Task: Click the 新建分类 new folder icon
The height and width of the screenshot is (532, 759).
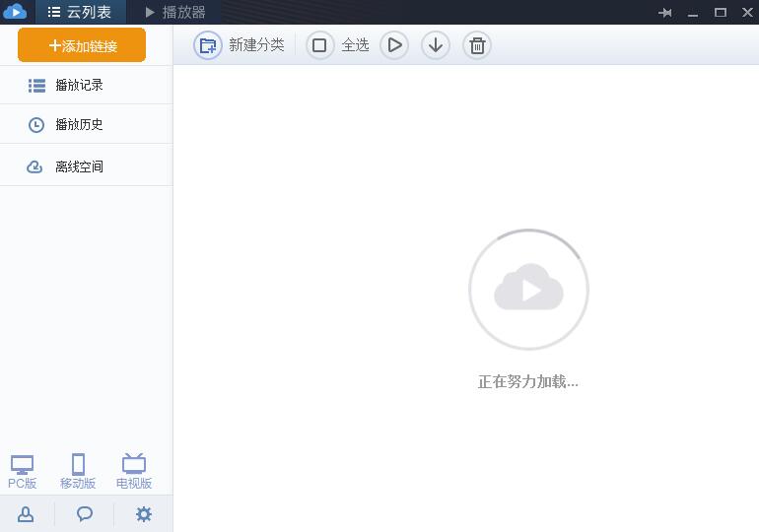Action: click(207, 45)
